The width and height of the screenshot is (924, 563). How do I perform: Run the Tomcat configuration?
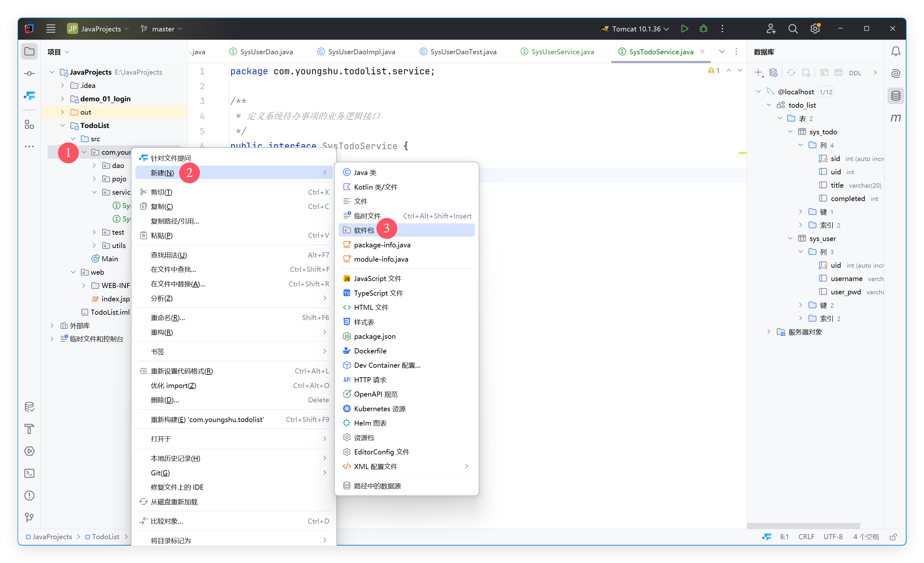[x=684, y=29]
